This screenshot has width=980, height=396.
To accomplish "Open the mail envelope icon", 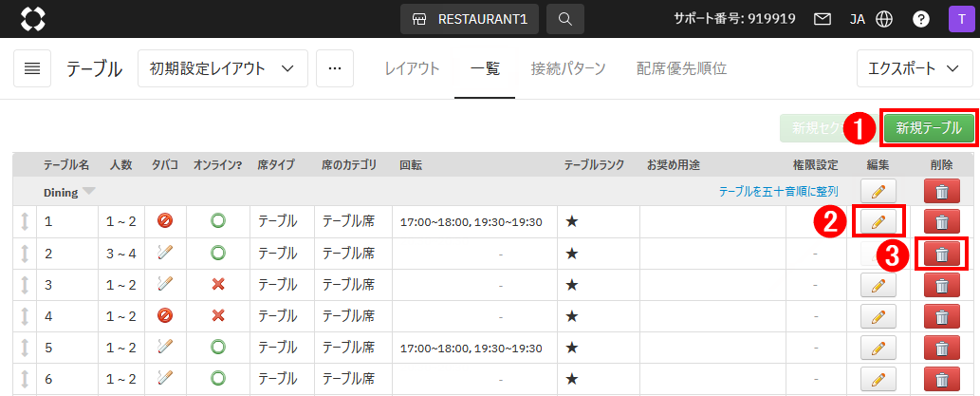I will tap(823, 19).
